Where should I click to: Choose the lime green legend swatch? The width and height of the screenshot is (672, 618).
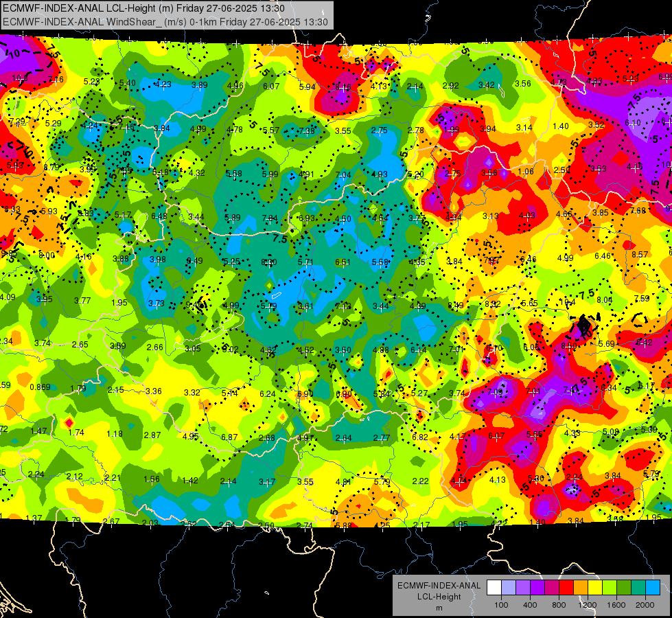[x=609, y=588]
